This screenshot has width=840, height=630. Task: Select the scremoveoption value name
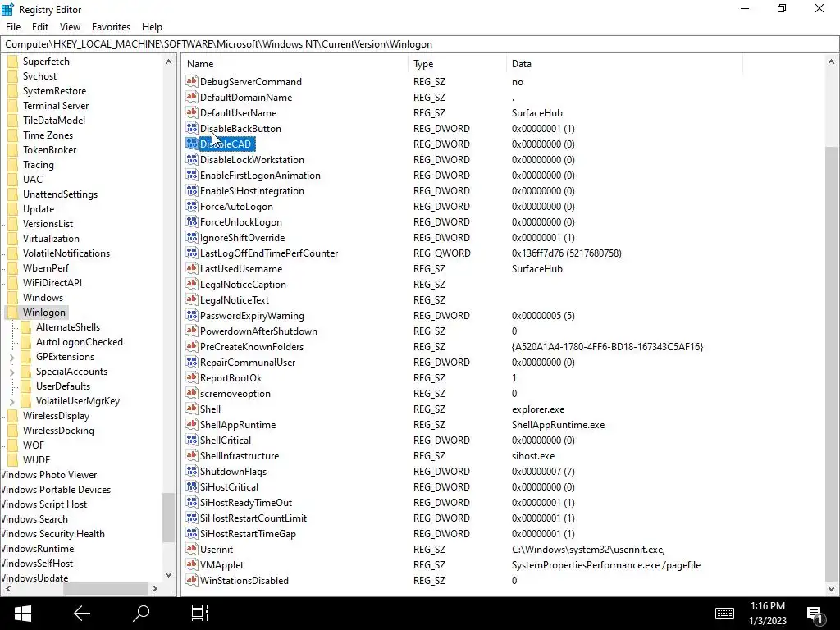[x=235, y=393]
